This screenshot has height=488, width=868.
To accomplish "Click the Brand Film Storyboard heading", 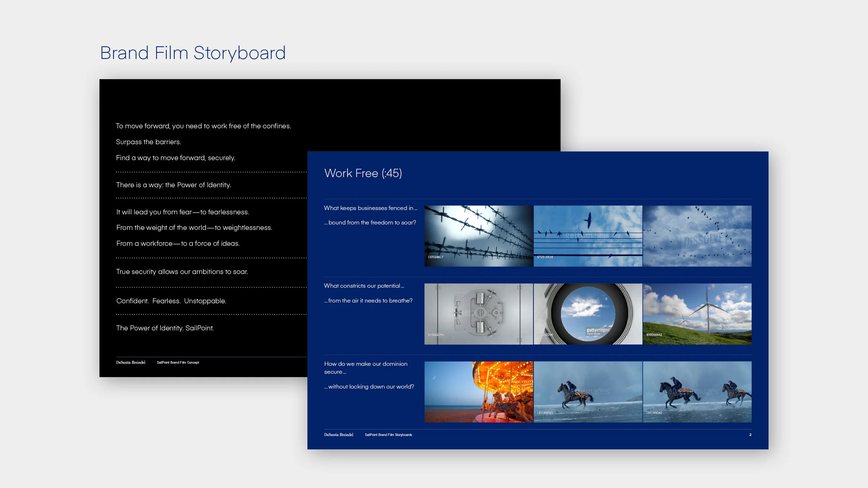I will coord(193,53).
